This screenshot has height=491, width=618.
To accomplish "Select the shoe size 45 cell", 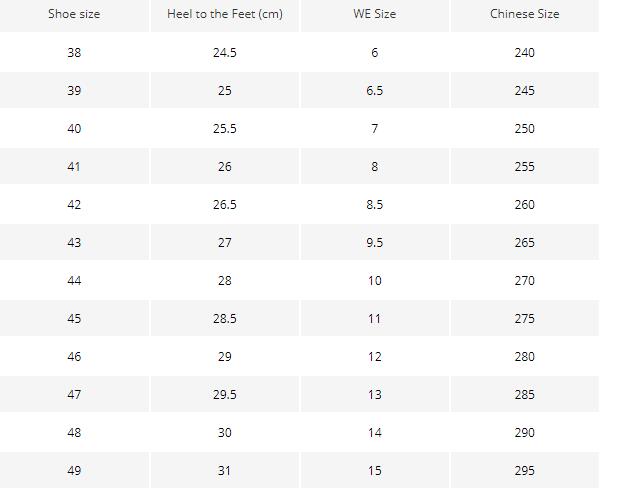I will tap(74, 318).
